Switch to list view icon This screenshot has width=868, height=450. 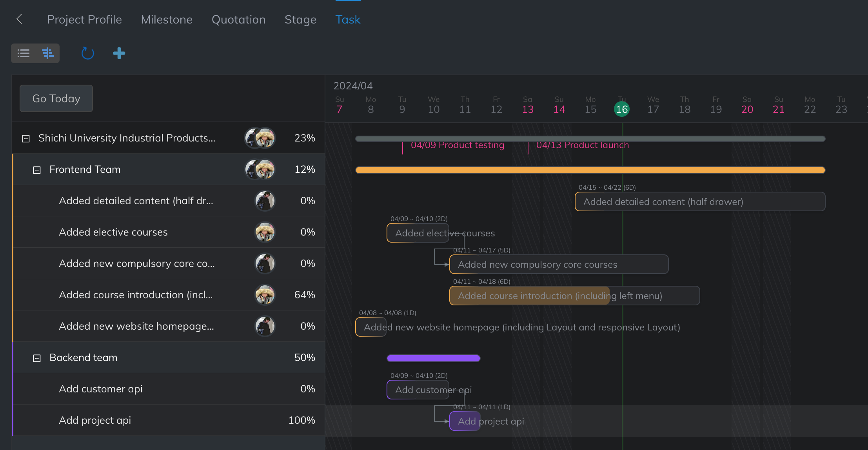pyautogui.click(x=24, y=53)
